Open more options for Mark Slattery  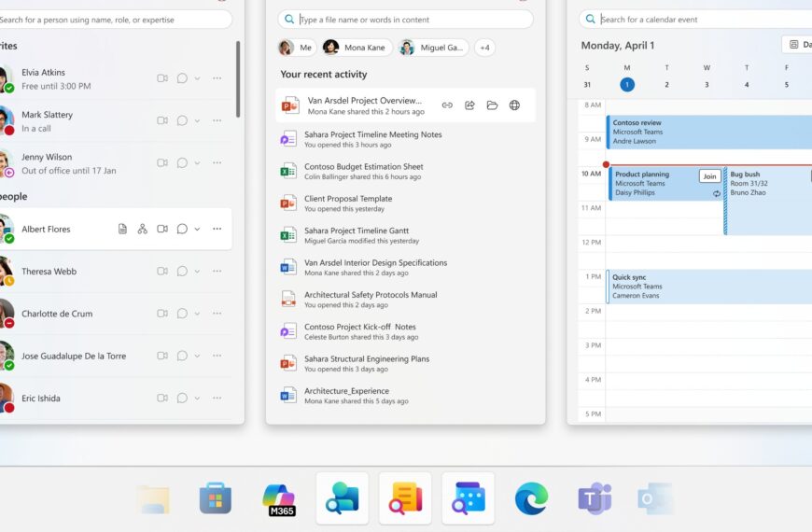click(217, 120)
